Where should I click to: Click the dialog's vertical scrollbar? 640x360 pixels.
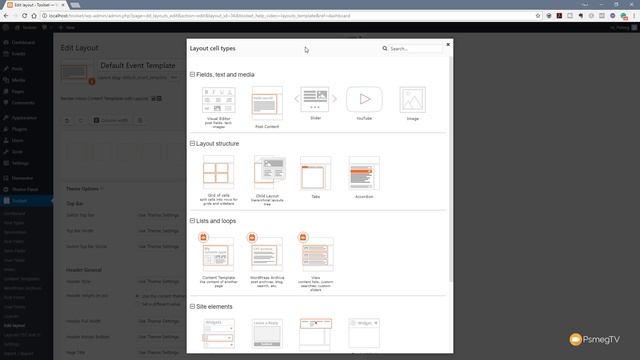[x=451, y=169]
